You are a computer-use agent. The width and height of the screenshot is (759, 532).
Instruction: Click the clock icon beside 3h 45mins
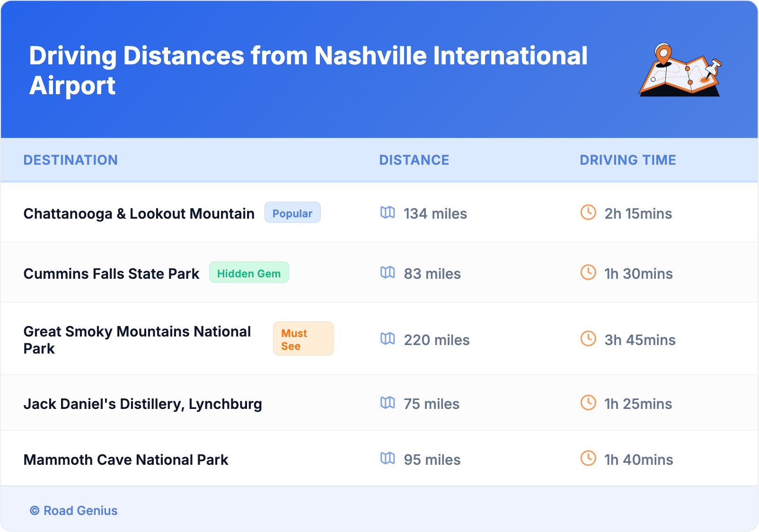click(588, 339)
